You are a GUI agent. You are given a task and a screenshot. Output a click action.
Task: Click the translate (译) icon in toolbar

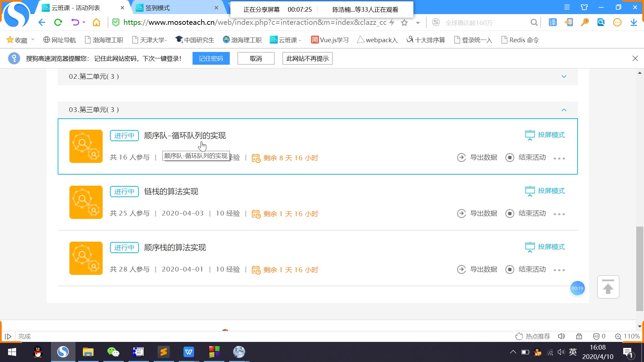click(552, 22)
